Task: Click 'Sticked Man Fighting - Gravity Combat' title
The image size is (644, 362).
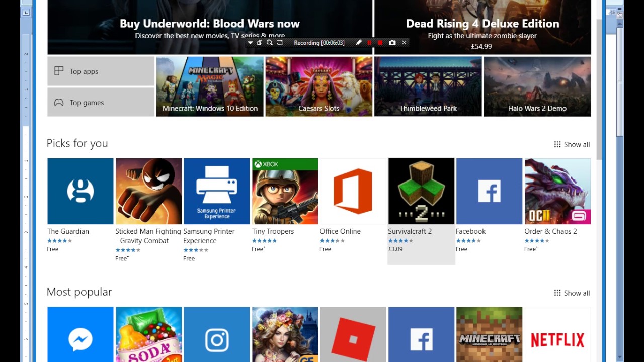Action: pyautogui.click(x=148, y=236)
